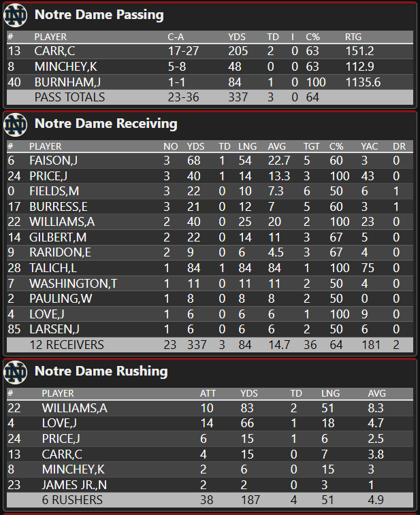Click the PASS TOTALS row label
This screenshot has width=420, height=515.
coord(69,97)
